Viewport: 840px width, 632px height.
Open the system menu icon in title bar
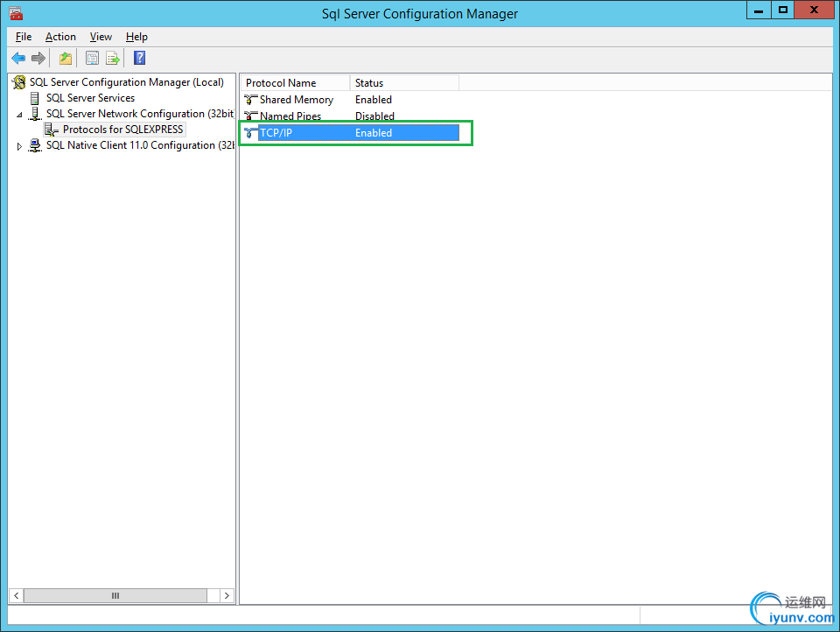point(16,13)
